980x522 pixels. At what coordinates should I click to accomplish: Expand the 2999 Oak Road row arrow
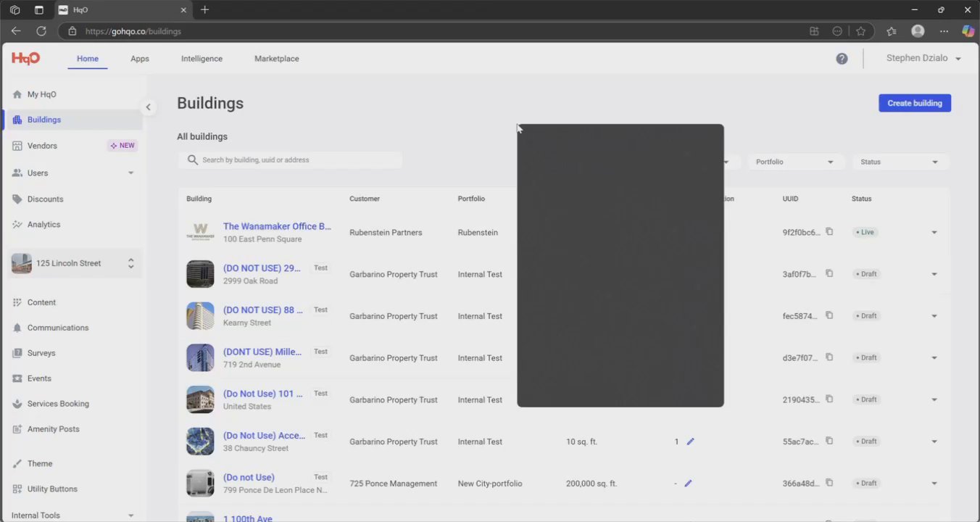pos(934,274)
